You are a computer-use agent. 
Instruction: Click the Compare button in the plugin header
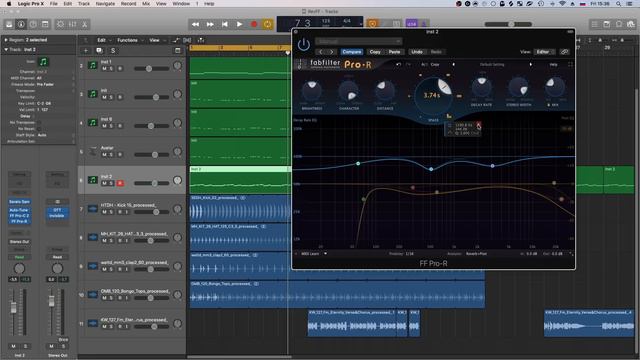click(352, 52)
